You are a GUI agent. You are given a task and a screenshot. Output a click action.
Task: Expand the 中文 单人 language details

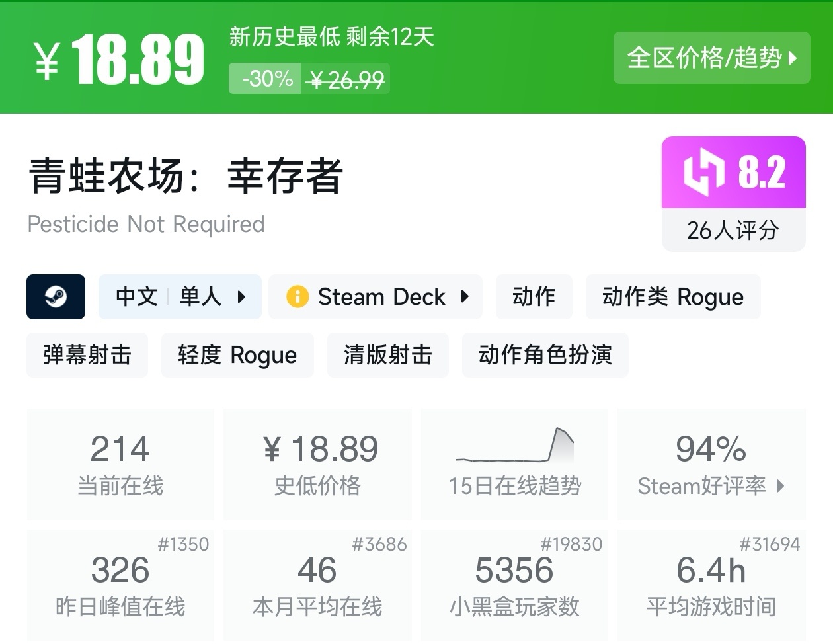tap(179, 297)
